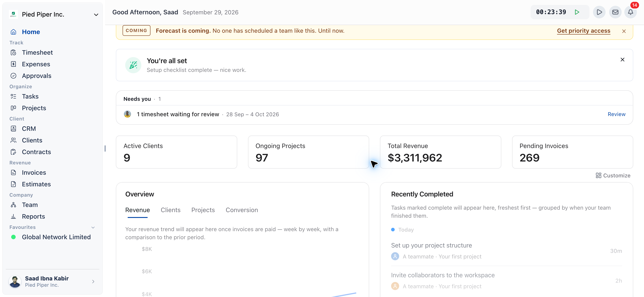
Task: Click the COMING badge in banner
Action: pyautogui.click(x=136, y=30)
